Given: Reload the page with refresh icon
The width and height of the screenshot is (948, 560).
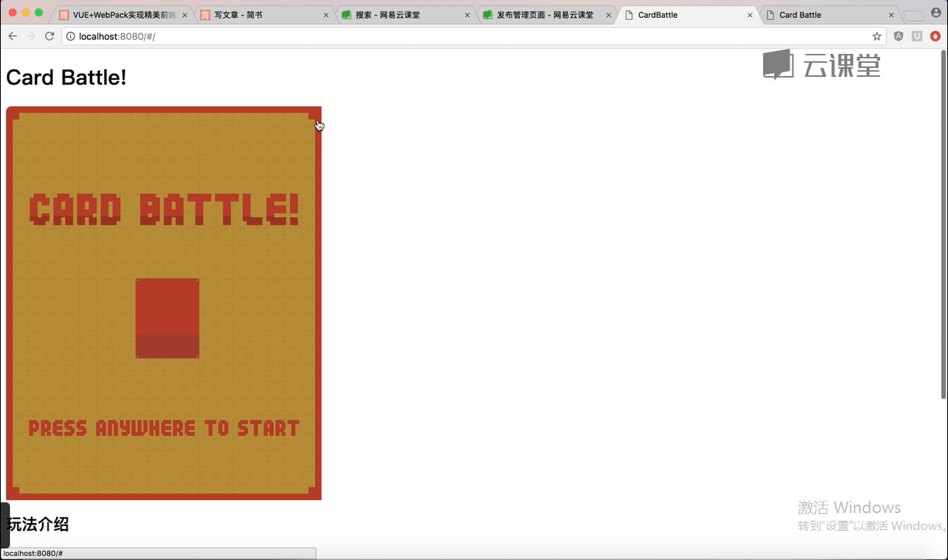Looking at the screenshot, I should [x=49, y=36].
